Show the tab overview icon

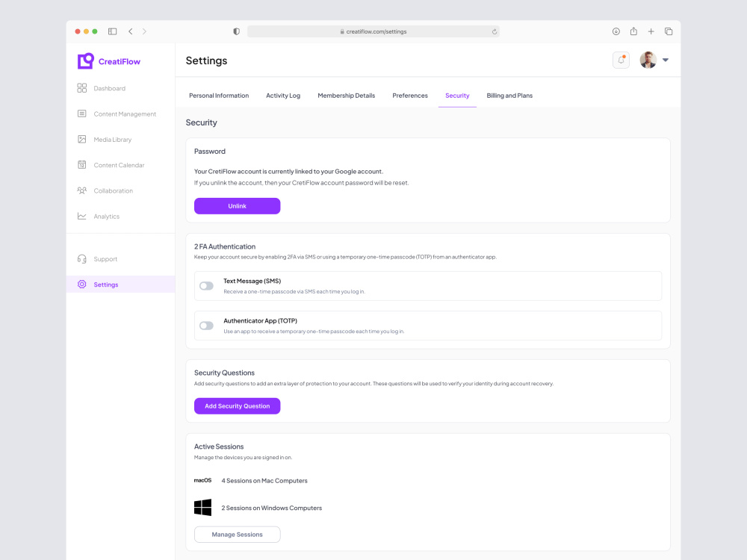[x=669, y=31]
